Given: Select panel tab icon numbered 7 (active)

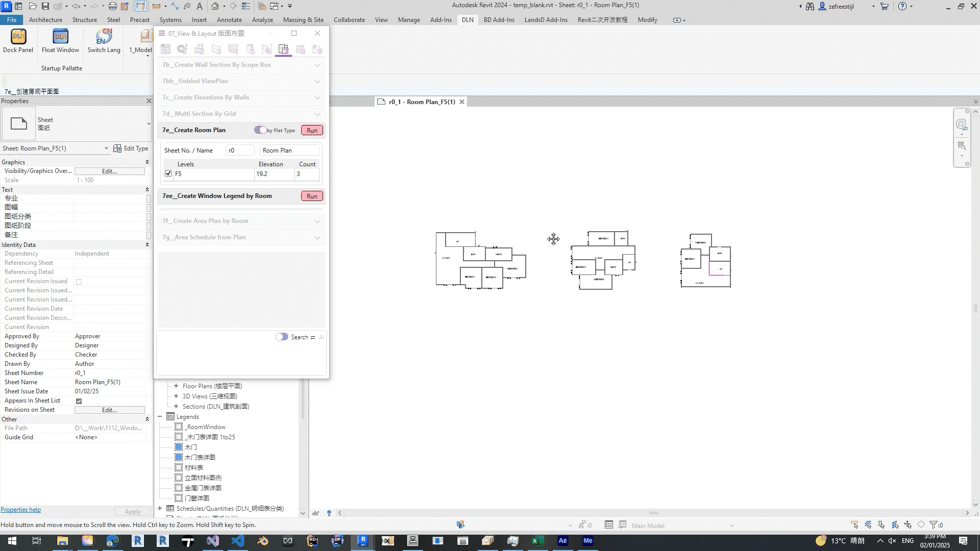Looking at the screenshot, I should 283,49.
